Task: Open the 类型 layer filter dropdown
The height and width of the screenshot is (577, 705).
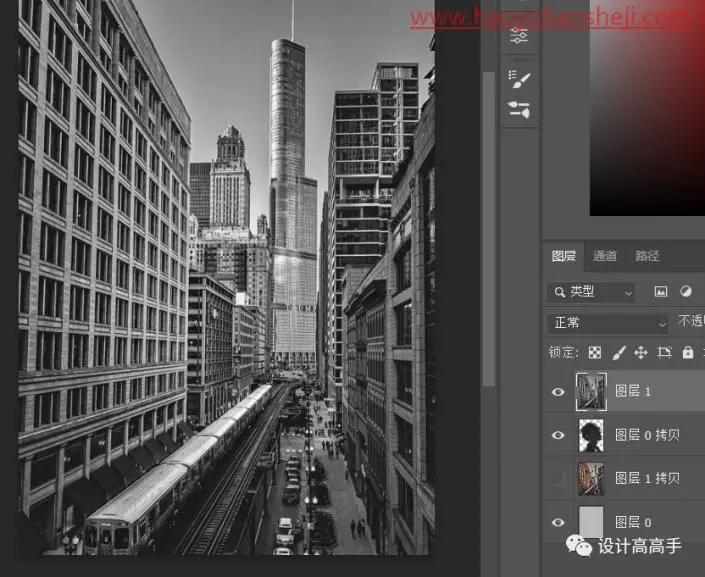Action: [x=591, y=292]
